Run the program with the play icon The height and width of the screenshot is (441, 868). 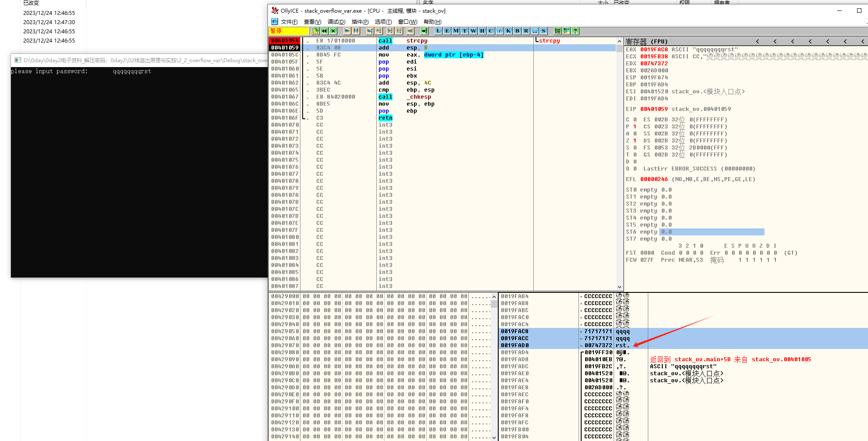click(x=346, y=31)
